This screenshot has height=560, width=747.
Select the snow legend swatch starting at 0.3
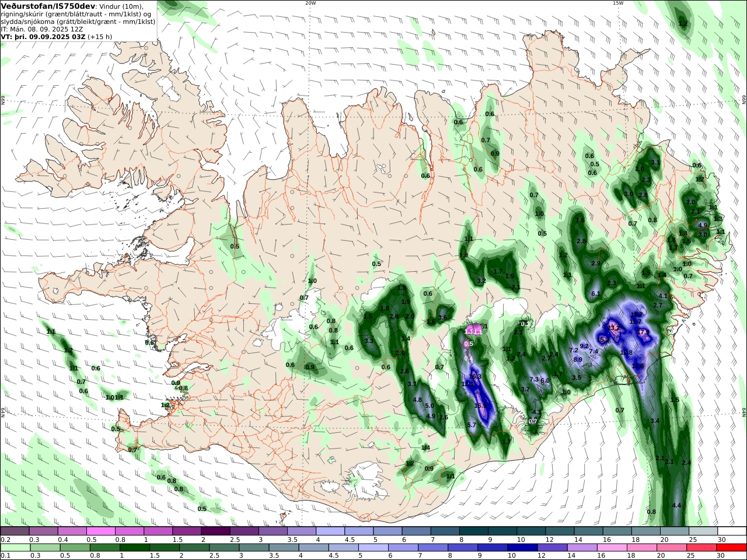[x=43, y=531]
